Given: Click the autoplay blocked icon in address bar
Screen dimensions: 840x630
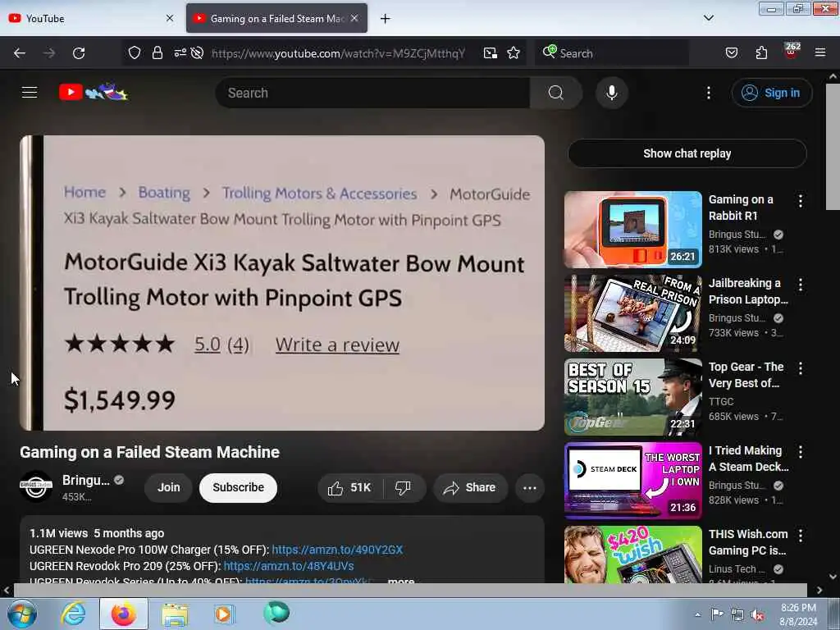Looking at the screenshot, I should pyautogui.click(x=197, y=53).
